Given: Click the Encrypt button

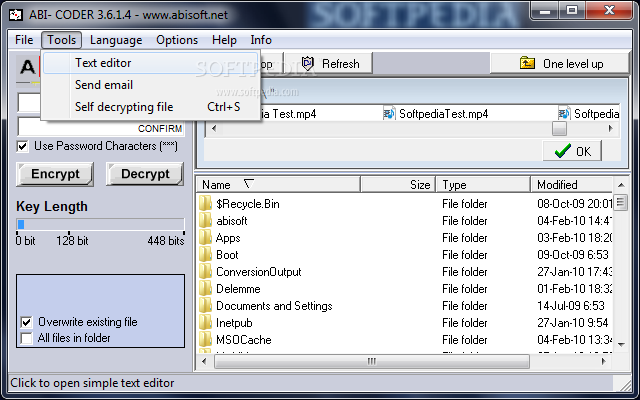Looking at the screenshot, I should 55,174.
